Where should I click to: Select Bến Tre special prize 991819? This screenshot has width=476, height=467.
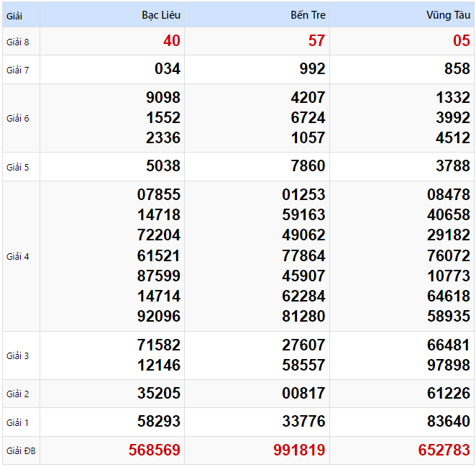[299, 450]
